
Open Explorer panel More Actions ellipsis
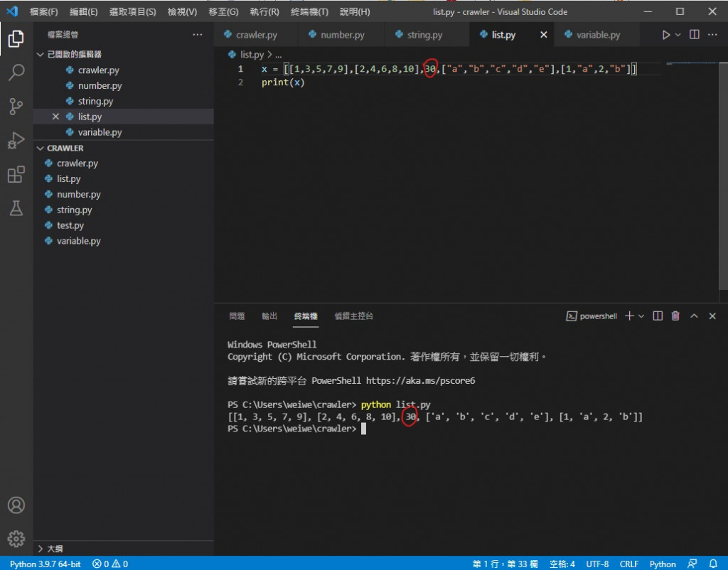(x=198, y=35)
